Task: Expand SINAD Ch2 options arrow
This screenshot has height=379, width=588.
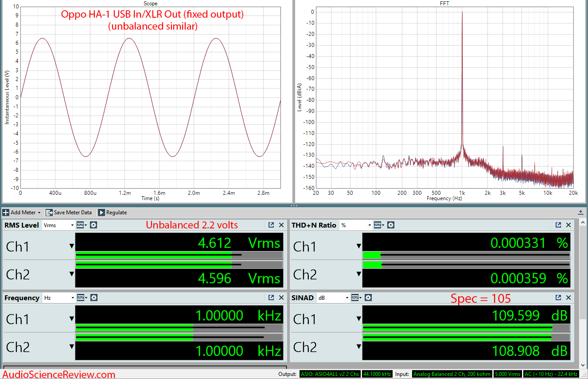Action: 358,347
